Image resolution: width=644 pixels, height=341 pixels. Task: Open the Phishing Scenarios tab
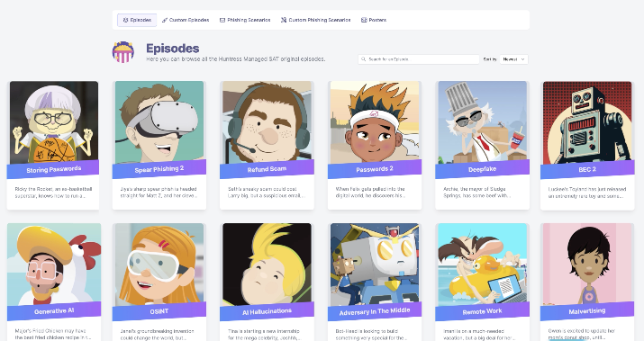coord(245,20)
